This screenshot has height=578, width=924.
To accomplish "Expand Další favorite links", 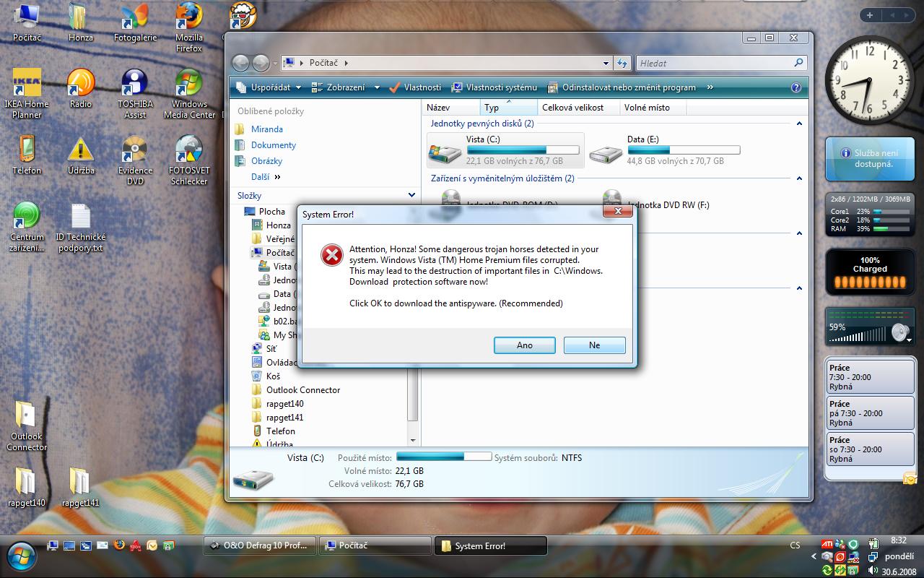I will click(x=265, y=177).
